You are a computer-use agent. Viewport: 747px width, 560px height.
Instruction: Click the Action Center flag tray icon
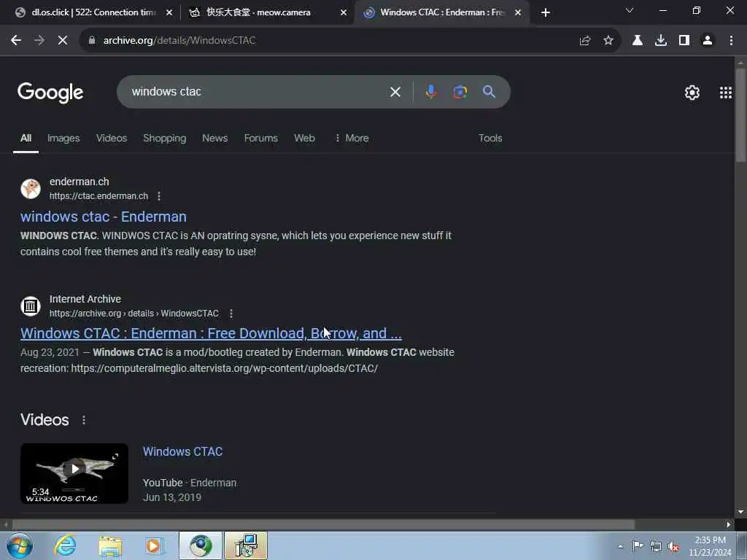coord(638,545)
